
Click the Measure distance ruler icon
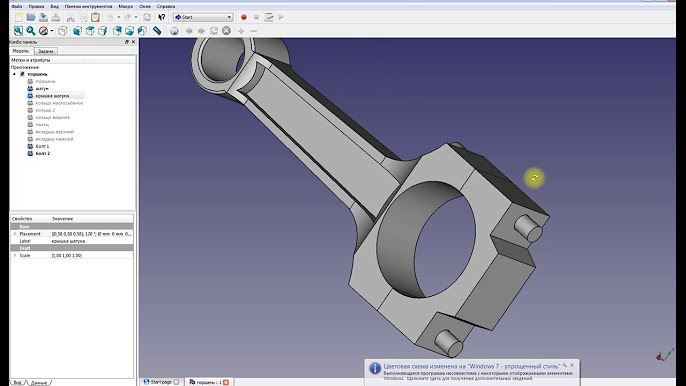coord(157,31)
